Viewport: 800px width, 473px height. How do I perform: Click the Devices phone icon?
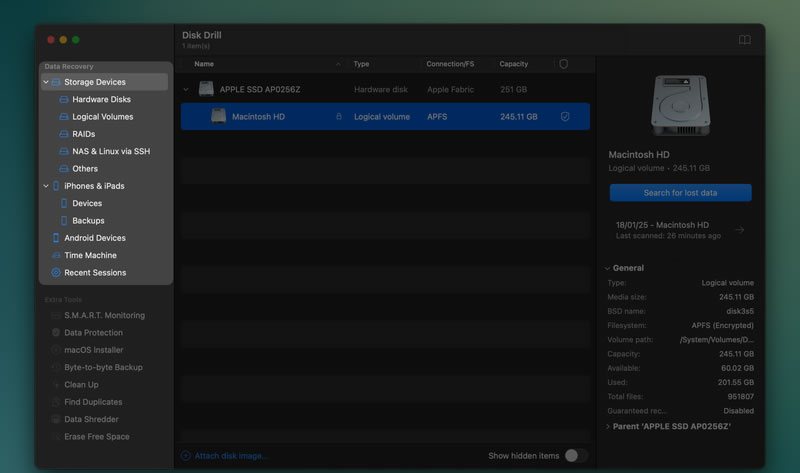click(x=64, y=204)
